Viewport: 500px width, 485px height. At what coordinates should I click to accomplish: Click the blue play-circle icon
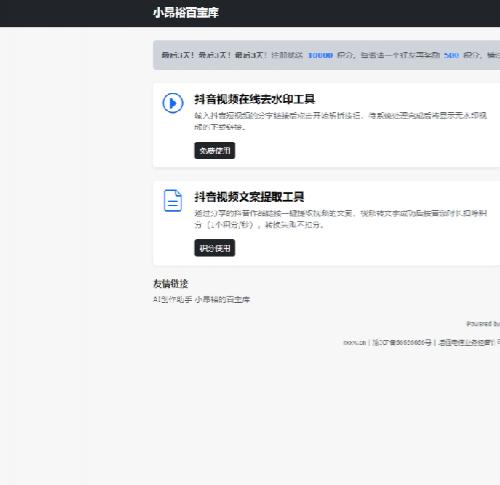click(x=173, y=103)
